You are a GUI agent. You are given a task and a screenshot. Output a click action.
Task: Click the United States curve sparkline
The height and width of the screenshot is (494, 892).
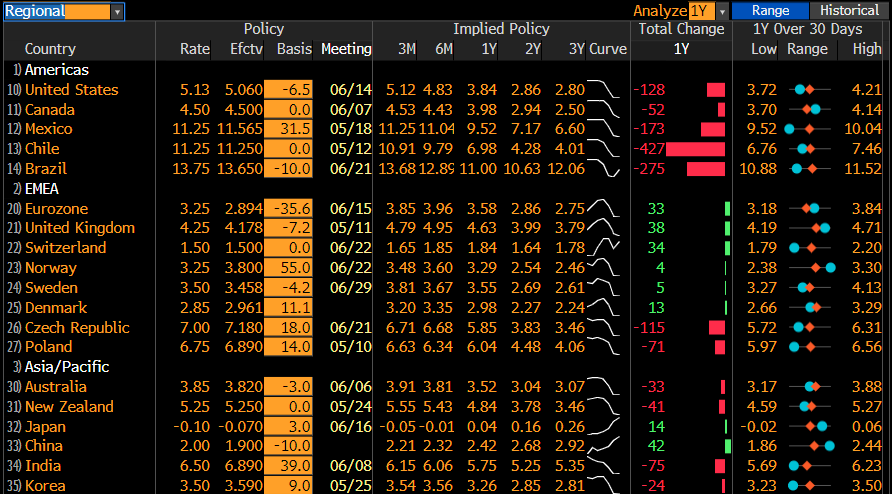(603, 89)
